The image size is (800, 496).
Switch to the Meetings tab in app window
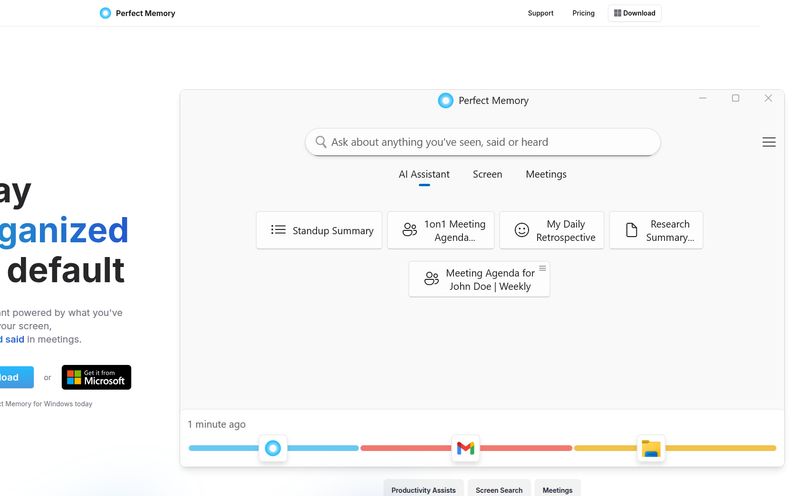coord(546,175)
